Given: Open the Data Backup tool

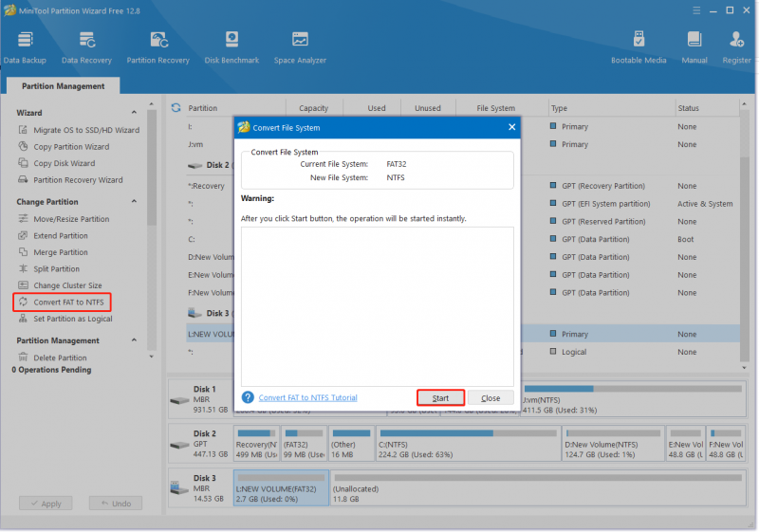Looking at the screenshot, I should coord(25,47).
